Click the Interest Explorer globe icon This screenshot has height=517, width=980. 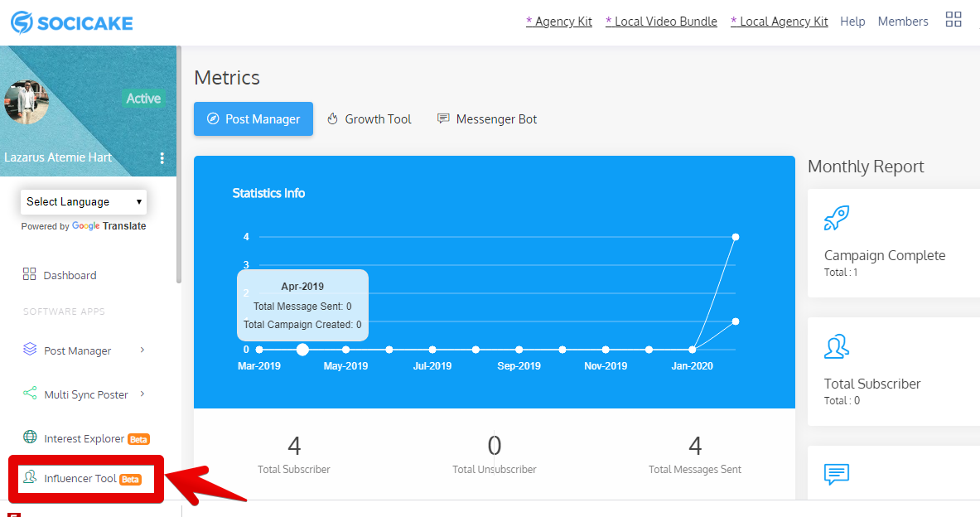coord(29,437)
